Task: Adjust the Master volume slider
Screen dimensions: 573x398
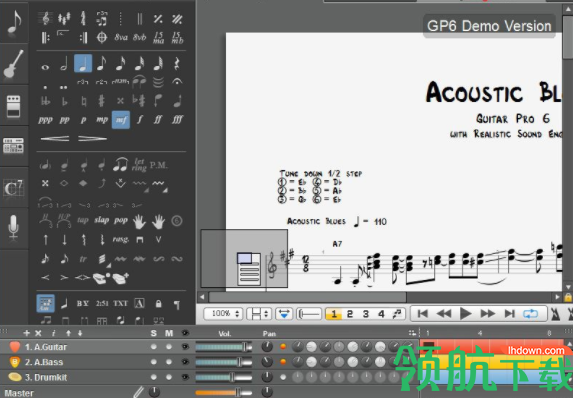Action: [224, 393]
